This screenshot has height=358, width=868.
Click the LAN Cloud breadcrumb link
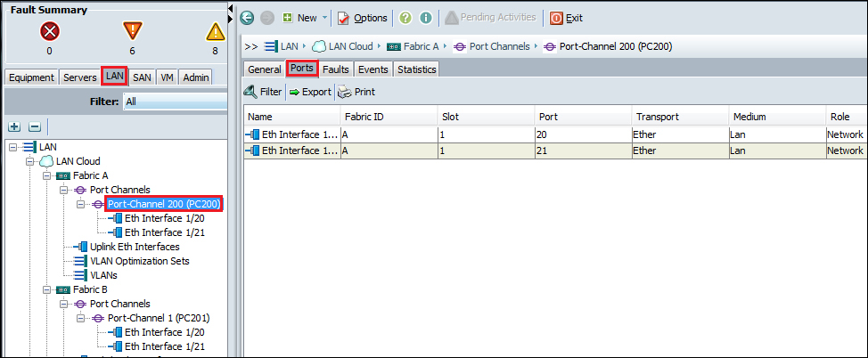click(x=350, y=46)
